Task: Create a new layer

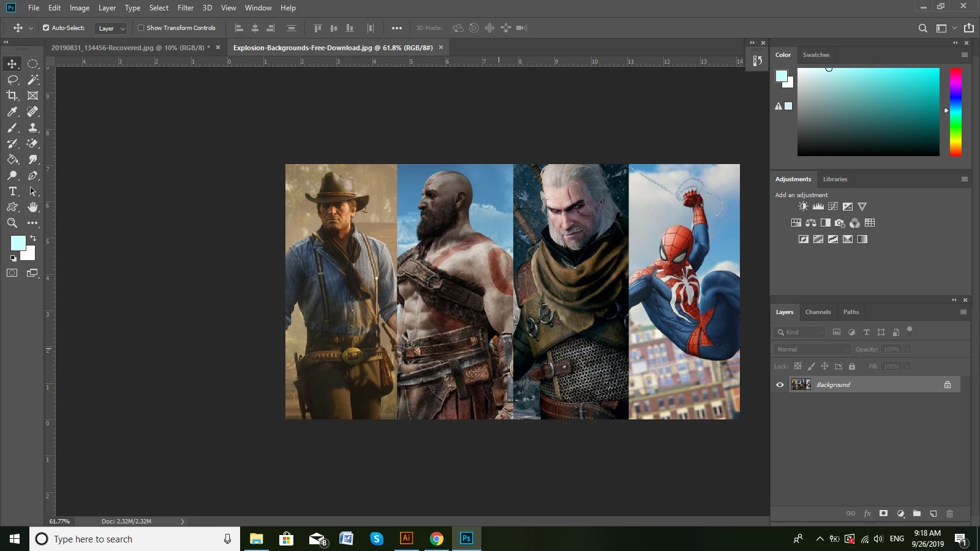Action: pyautogui.click(x=933, y=514)
